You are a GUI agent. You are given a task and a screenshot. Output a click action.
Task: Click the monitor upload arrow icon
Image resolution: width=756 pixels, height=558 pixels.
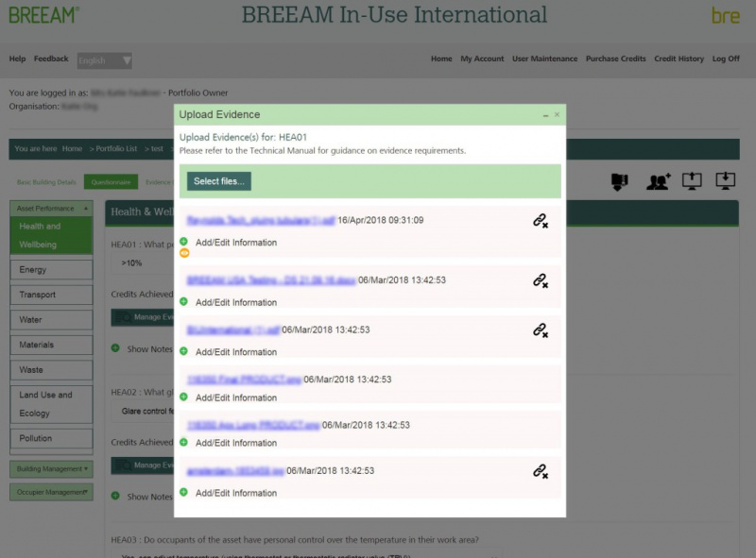pyautogui.click(x=692, y=181)
